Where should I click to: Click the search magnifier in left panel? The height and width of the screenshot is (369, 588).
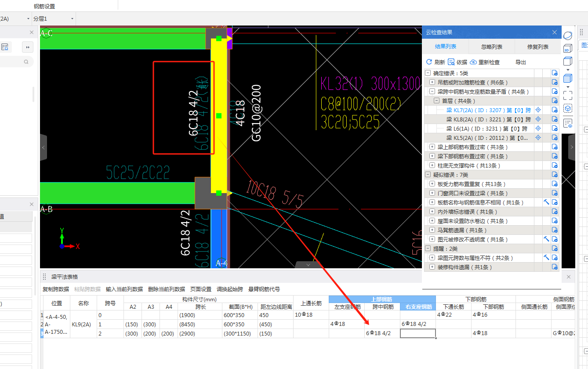(x=26, y=62)
